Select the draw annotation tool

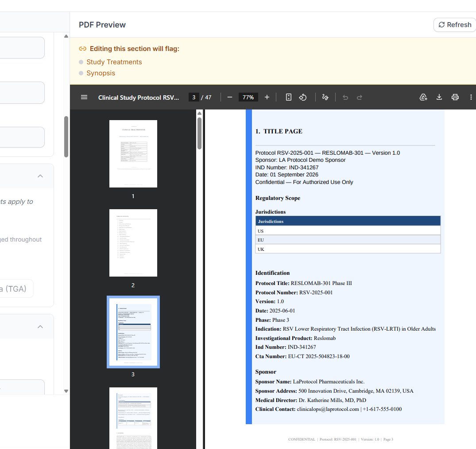click(x=325, y=97)
